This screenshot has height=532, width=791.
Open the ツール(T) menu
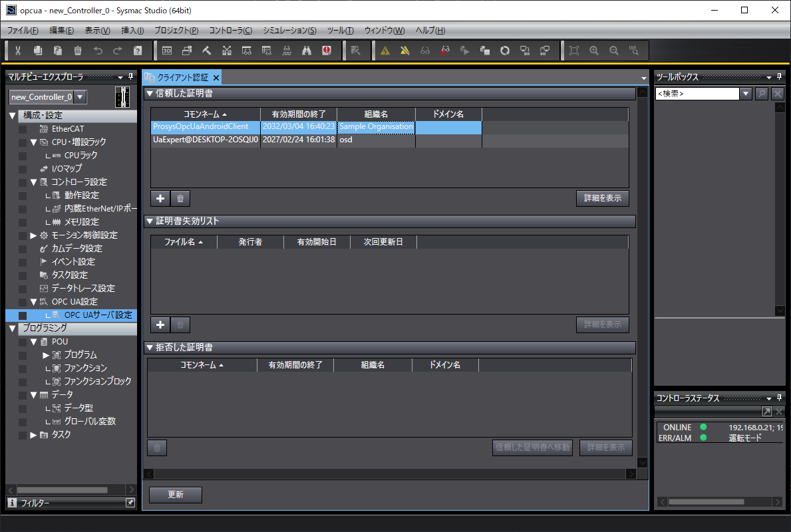click(x=340, y=31)
